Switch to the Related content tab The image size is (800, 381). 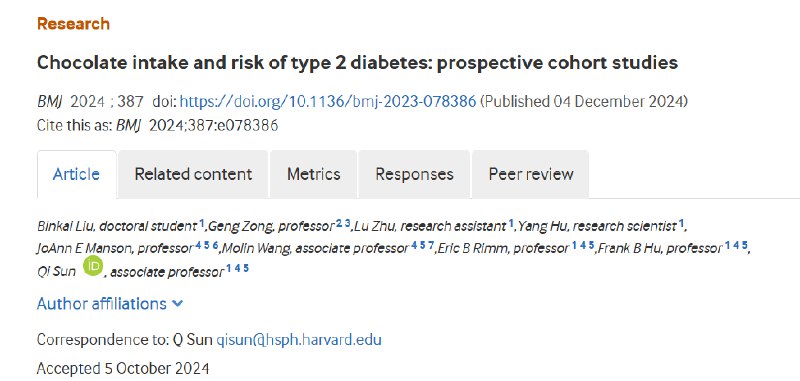tap(193, 174)
